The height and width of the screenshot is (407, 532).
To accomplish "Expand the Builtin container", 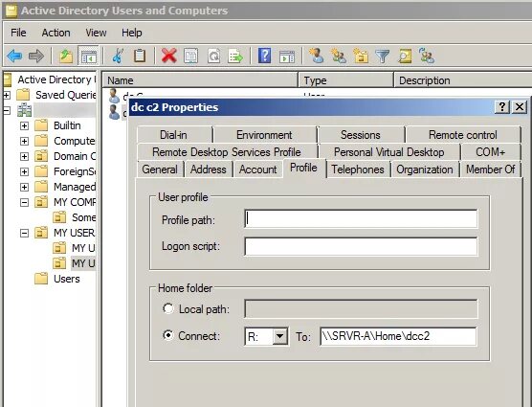I will pos(24,125).
